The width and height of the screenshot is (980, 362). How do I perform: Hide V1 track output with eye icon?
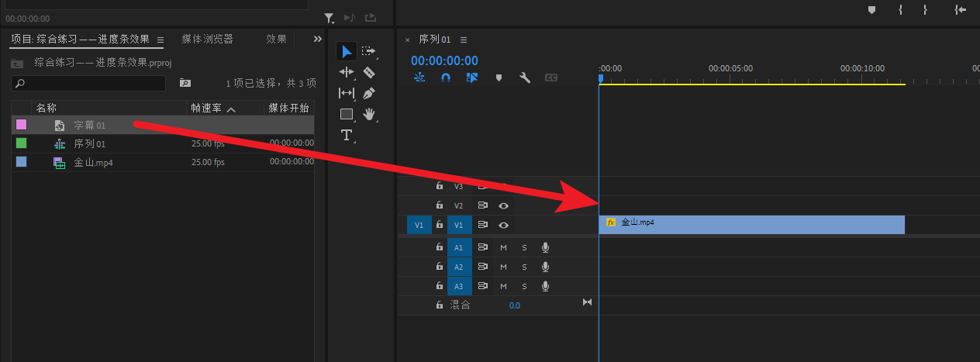pos(504,225)
